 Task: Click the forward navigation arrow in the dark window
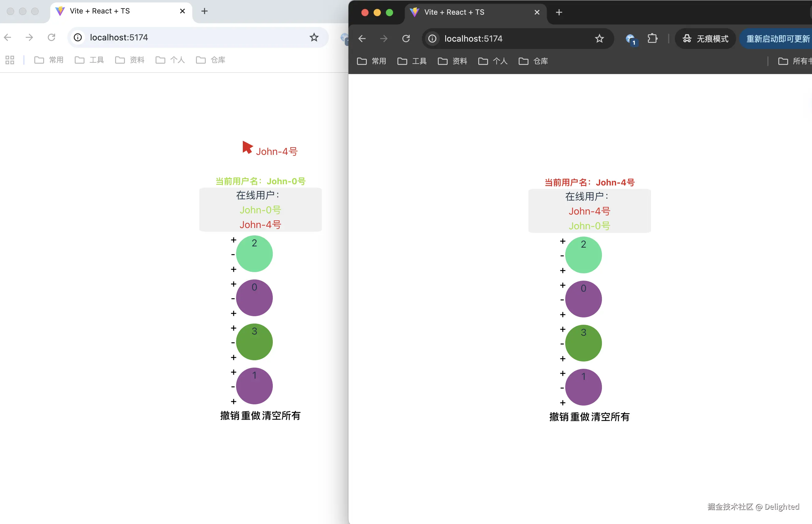click(x=384, y=39)
